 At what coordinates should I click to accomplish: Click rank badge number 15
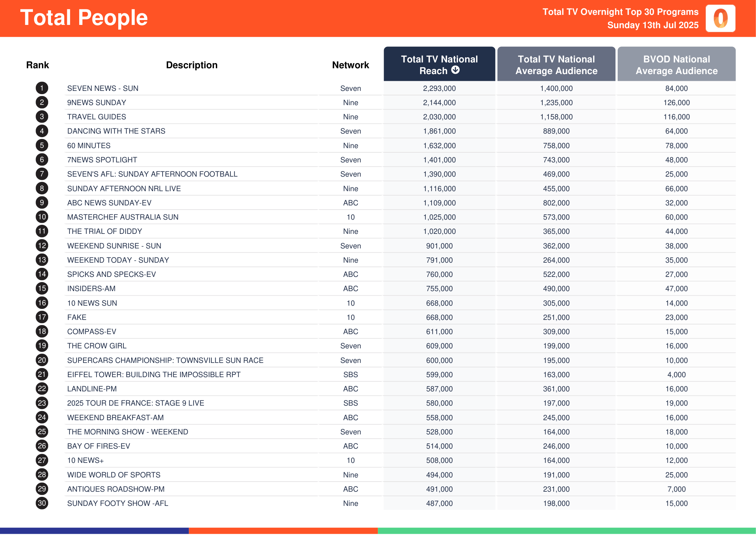42,289
